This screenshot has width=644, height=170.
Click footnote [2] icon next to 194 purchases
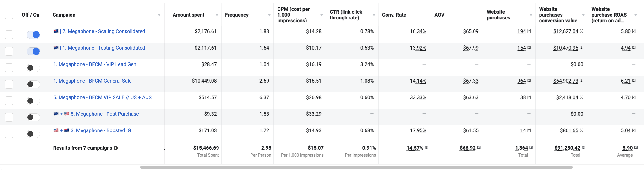point(529,31)
